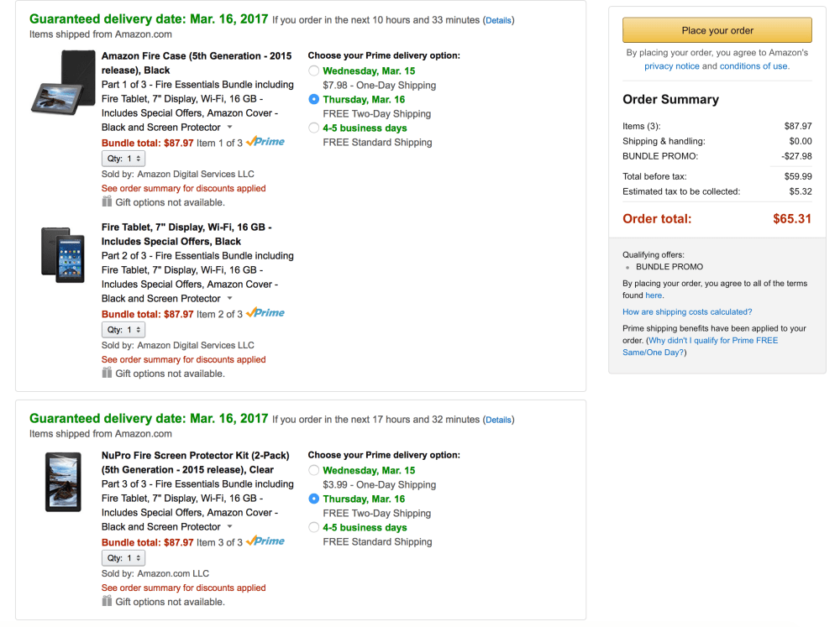Click the Prime logo beside Item 3 of 3
840x627 pixels.
coord(265,541)
